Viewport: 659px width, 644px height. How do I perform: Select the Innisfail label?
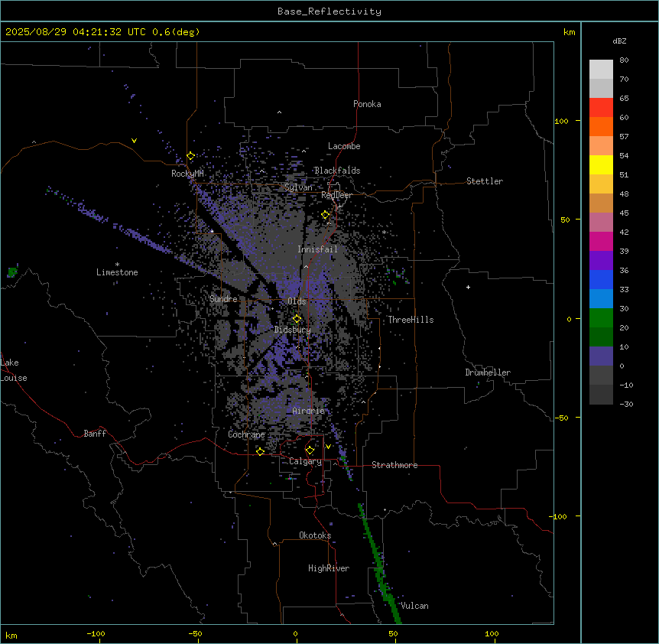pyautogui.click(x=317, y=249)
